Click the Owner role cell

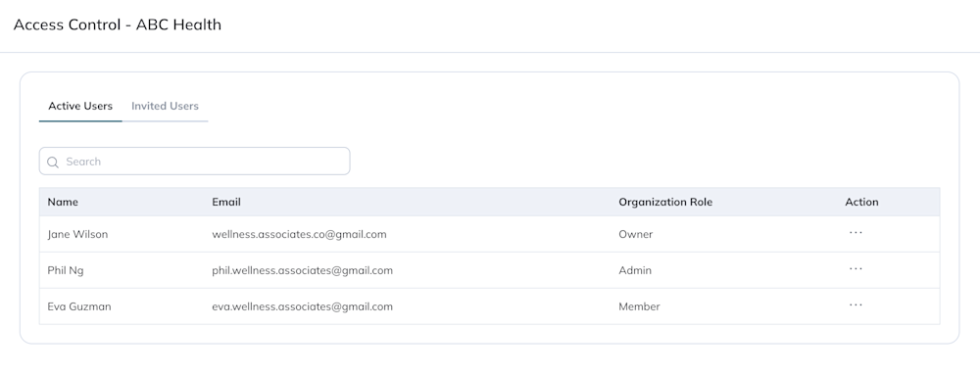click(636, 234)
